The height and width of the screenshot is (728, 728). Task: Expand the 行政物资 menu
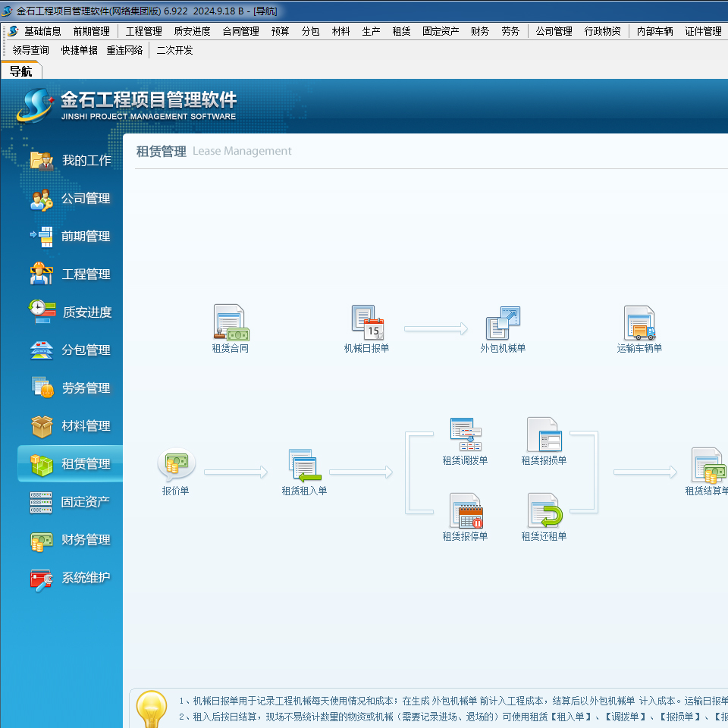point(602,31)
